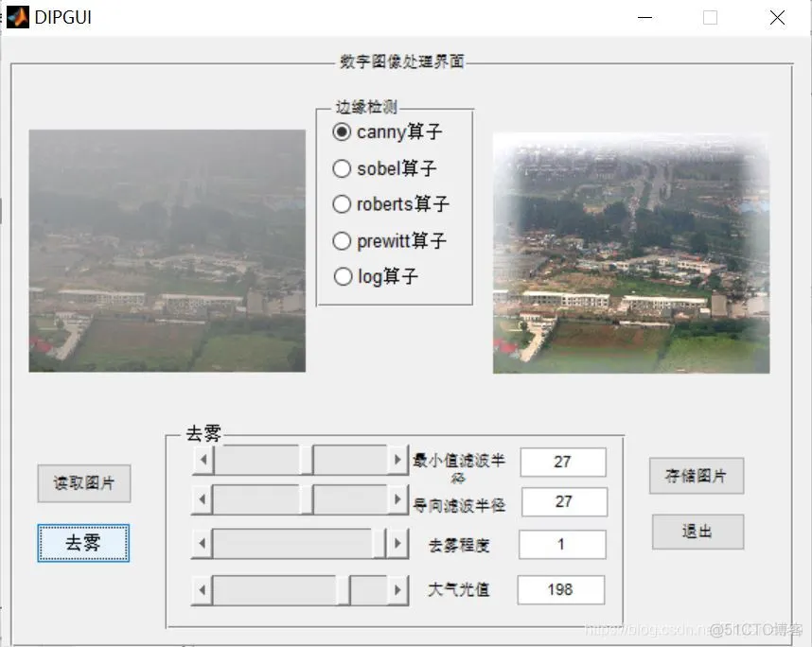Select the roberts算子 radio button
This screenshot has width=812, height=647.
342,204
